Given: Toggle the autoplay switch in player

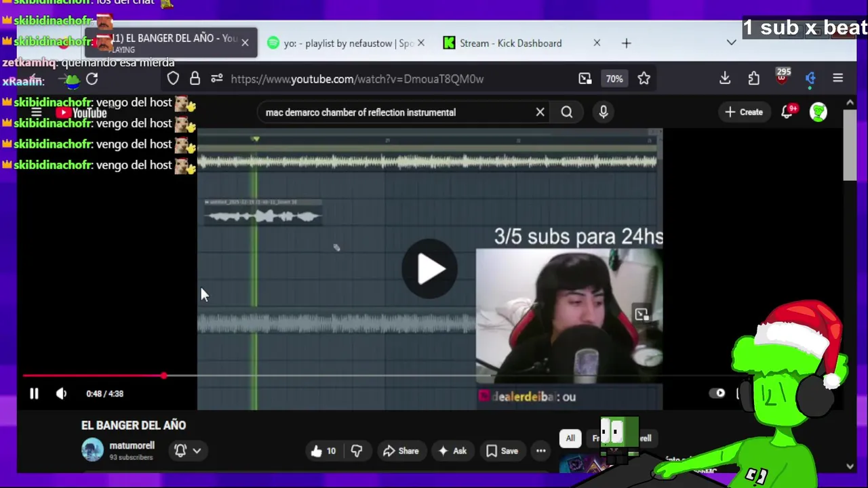Looking at the screenshot, I should tap(717, 393).
